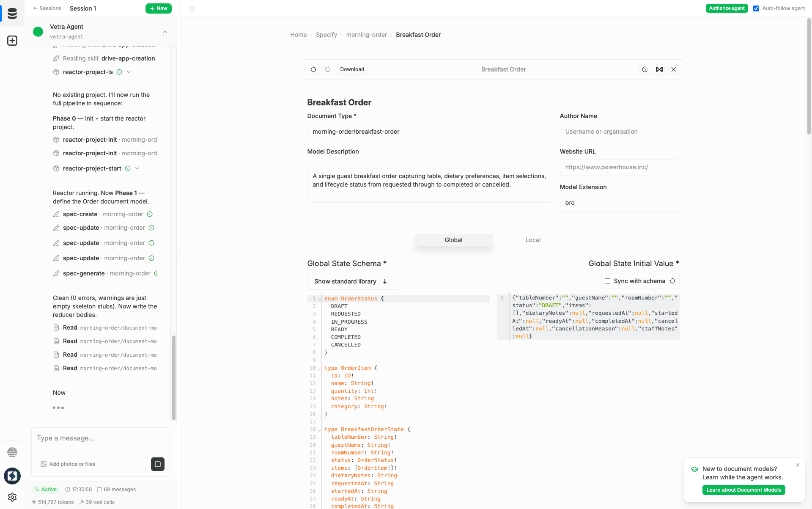The height and width of the screenshot is (509, 812).
Task: Click the 514,767 tokens counter
Action: coord(52,502)
